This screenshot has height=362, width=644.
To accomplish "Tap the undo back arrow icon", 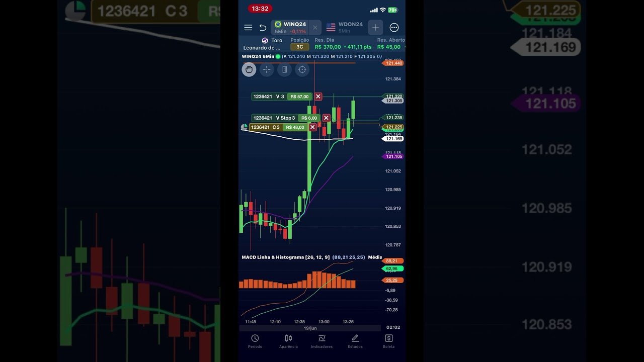I will tap(263, 28).
